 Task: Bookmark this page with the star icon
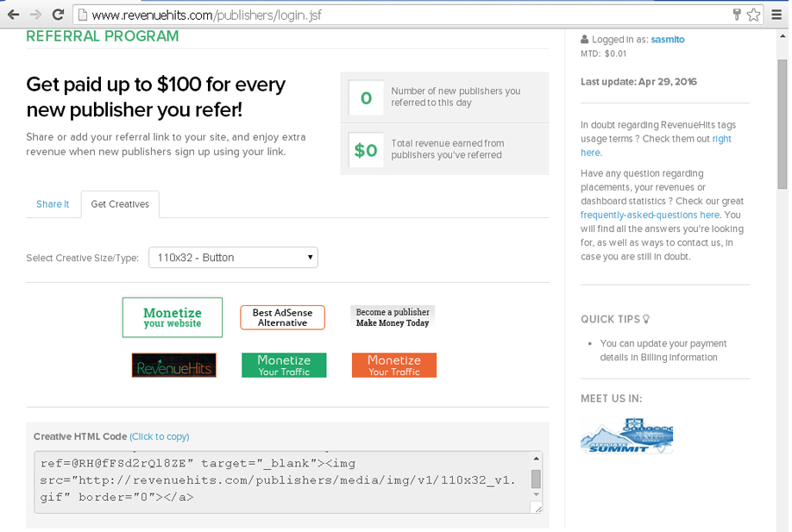click(754, 15)
